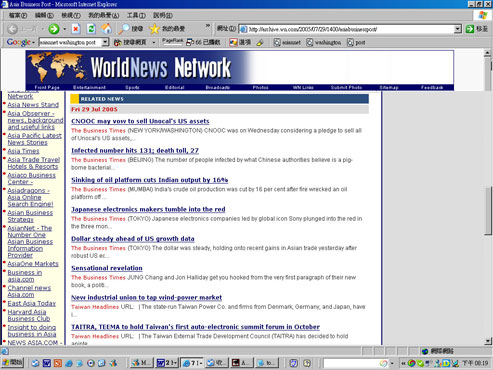Open Google search box history dropdown

[x=105, y=42]
